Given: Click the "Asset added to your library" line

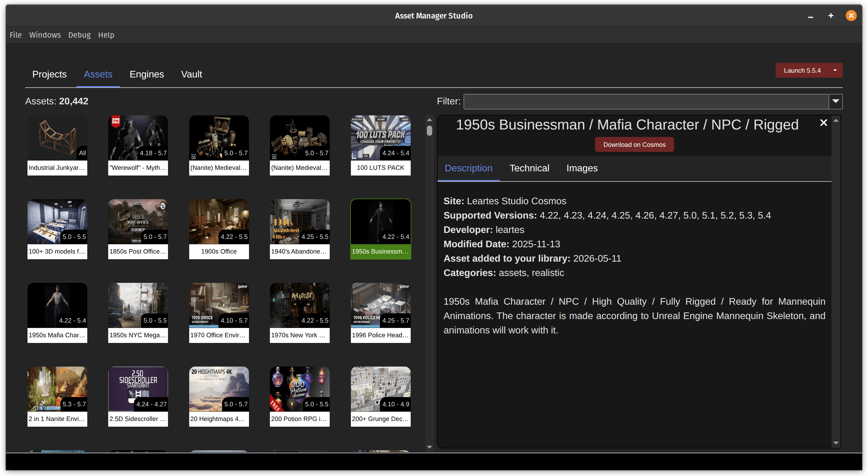Looking at the screenshot, I should click(532, 258).
